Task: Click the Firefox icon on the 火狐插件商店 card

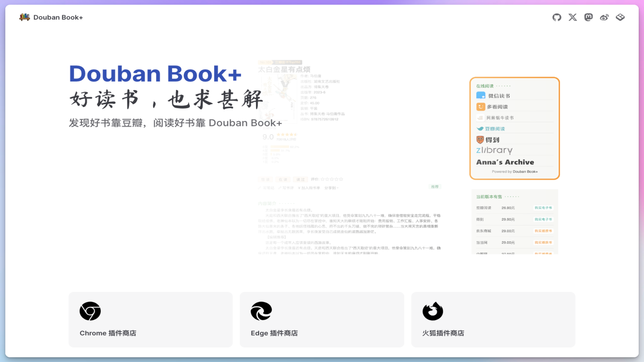Action: [433, 311]
